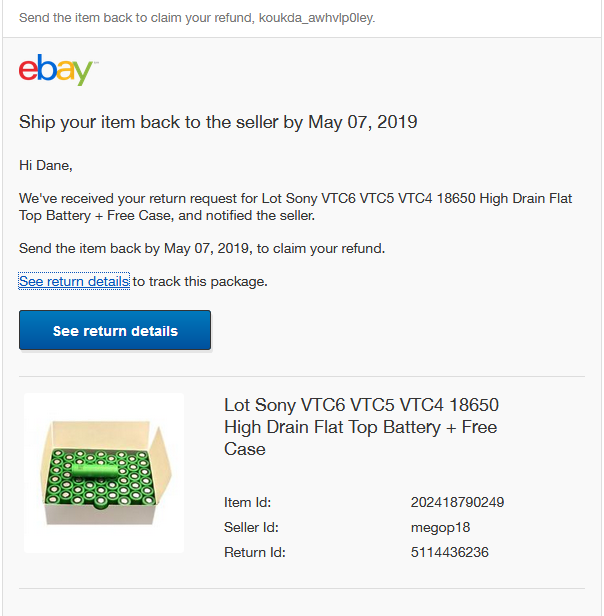The image size is (604, 616).
Task: Click the We've received your return request paragraph
Action: 295,207
